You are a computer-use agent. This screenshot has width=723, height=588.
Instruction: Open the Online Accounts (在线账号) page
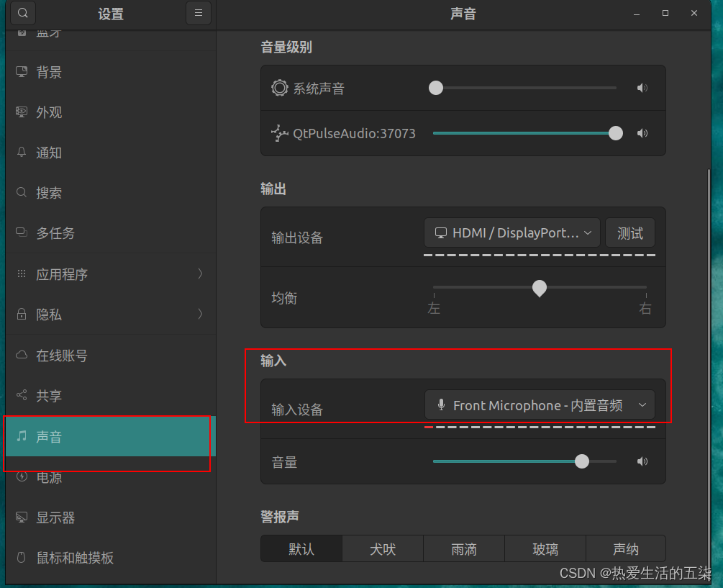click(x=111, y=355)
